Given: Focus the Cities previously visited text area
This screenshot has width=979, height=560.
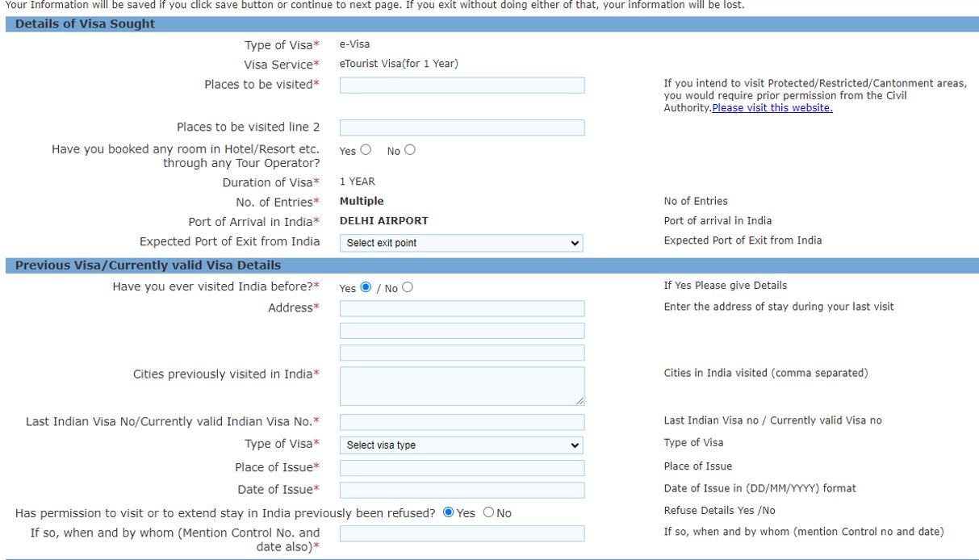Looking at the screenshot, I should [462, 386].
